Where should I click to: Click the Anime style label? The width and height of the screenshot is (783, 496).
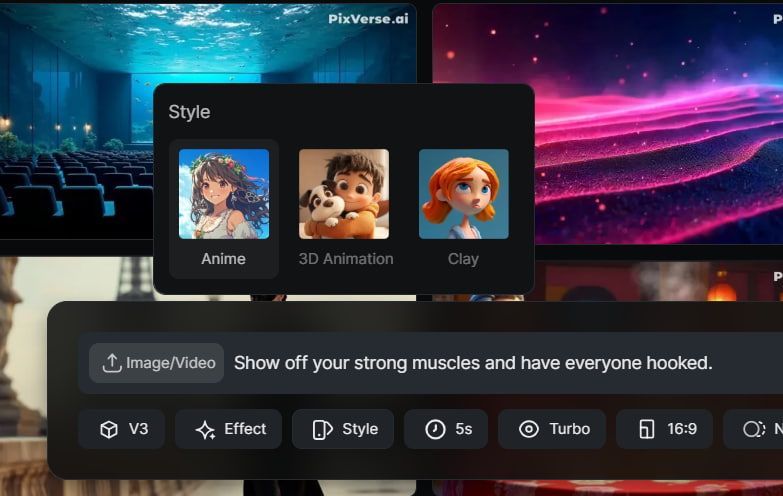click(x=224, y=259)
